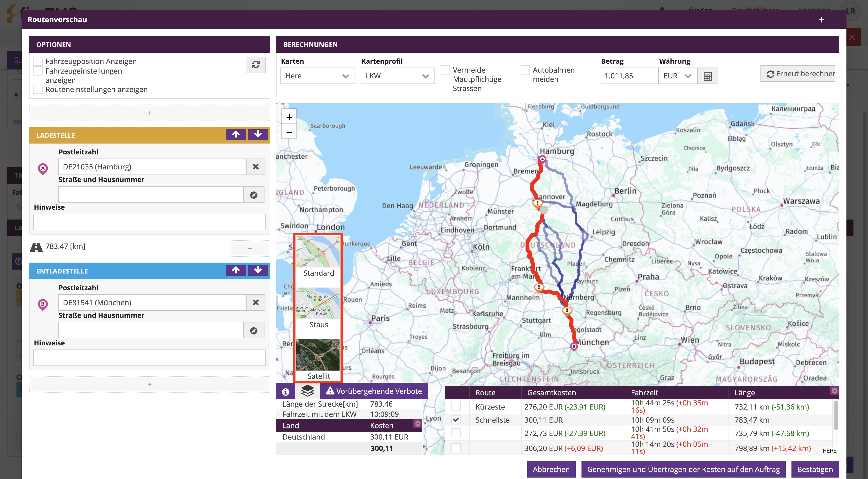Enable Fahrzeugposition Anzeigen checkbox
This screenshot has width=868, height=479.
pyautogui.click(x=38, y=61)
